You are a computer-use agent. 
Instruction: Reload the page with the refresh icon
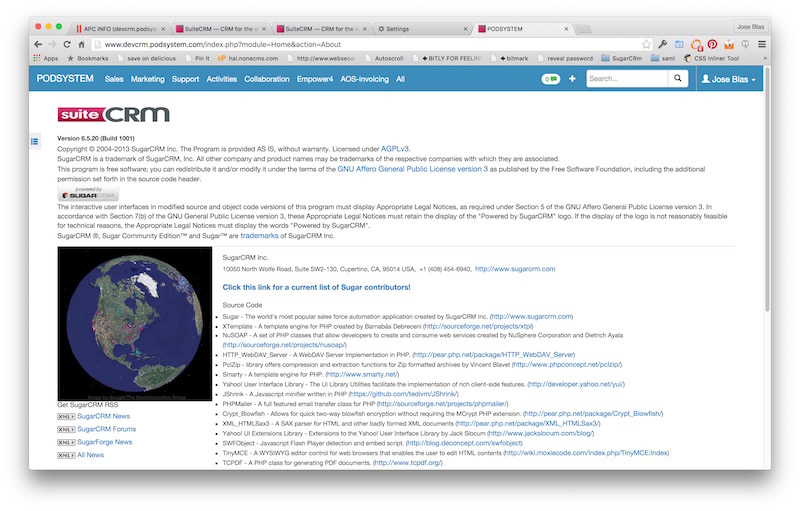67,44
